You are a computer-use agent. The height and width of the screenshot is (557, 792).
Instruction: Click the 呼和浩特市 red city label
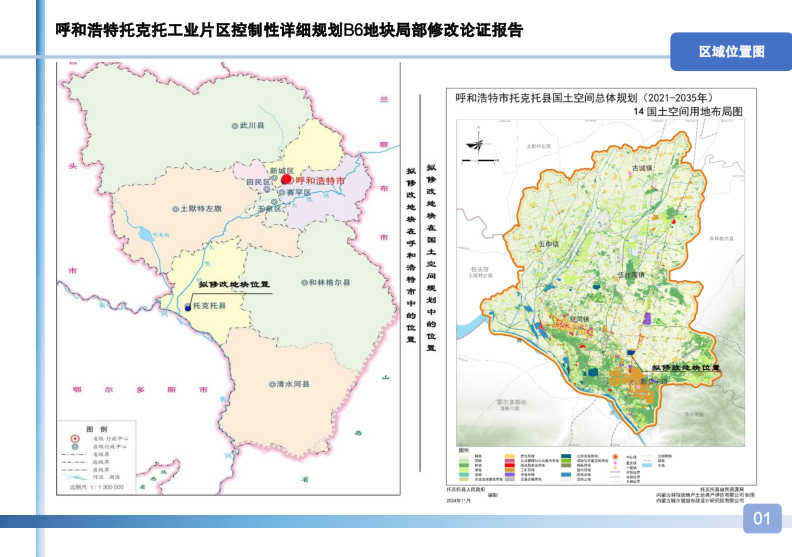click(x=320, y=180)
